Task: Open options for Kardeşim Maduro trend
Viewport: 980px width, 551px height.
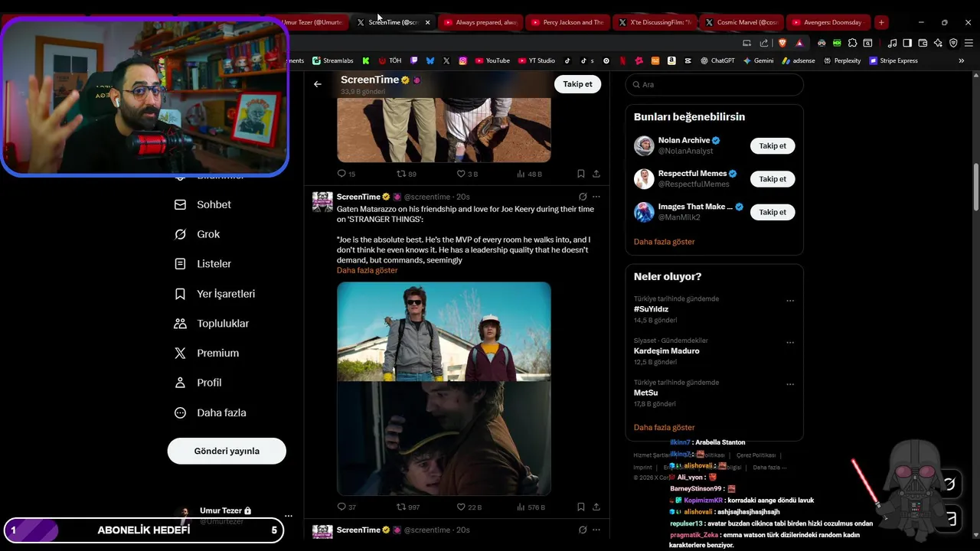Action: pyautogui.click(x=790, y=343)
